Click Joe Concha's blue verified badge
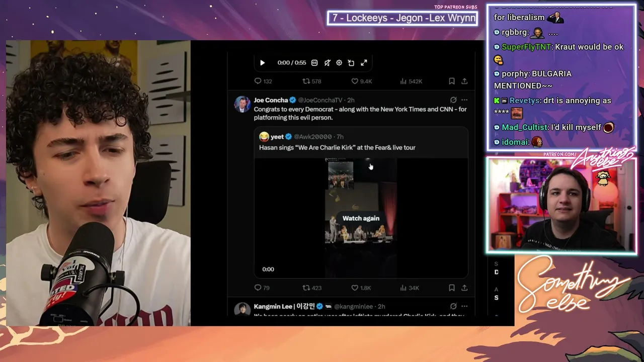 (x=293, y=100)
